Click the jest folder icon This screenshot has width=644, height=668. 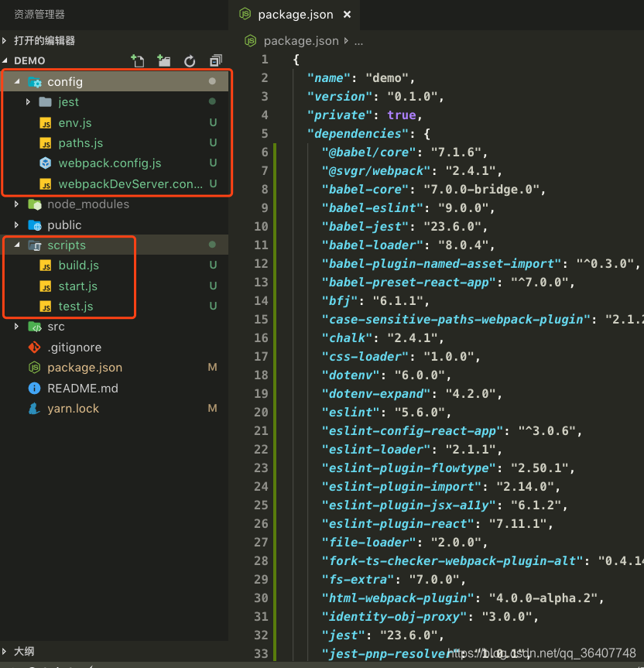click(45, 102)
